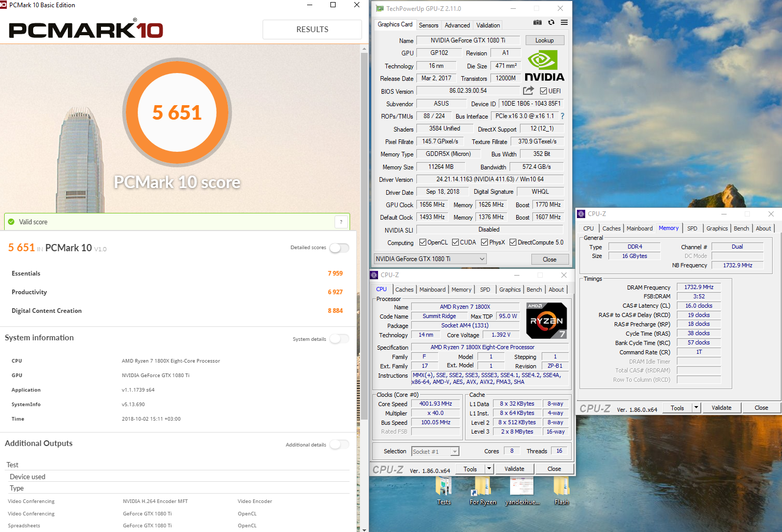This screenshot has height=532, width=782.
Task: Open the Flash desktop folder
Action: (x=561, y=491)
